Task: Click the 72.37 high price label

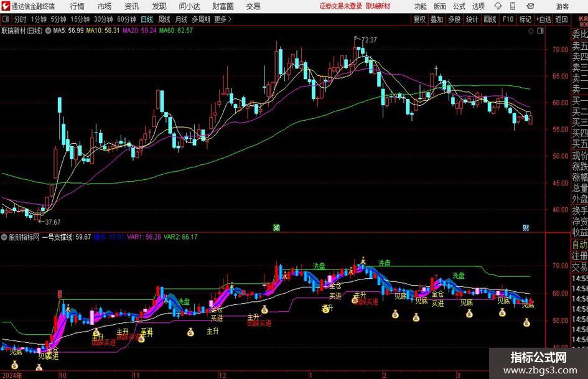Action: click(370, 40)
